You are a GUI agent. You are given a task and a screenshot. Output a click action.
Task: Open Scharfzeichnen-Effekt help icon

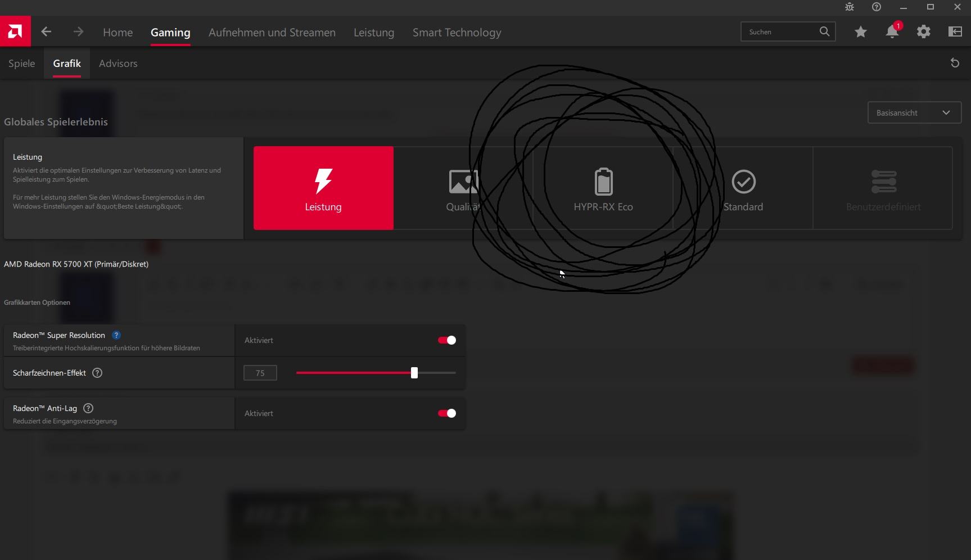pos(97,373)
